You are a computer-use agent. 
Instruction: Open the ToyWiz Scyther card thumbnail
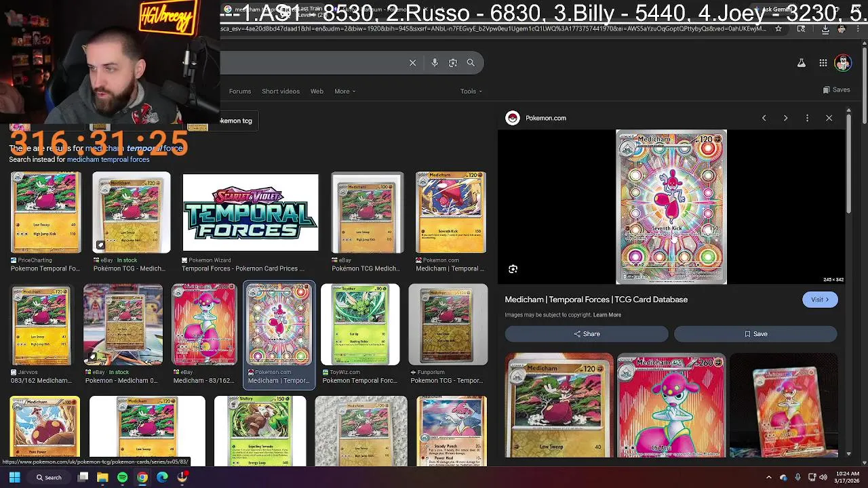click(x=360, y=325)
